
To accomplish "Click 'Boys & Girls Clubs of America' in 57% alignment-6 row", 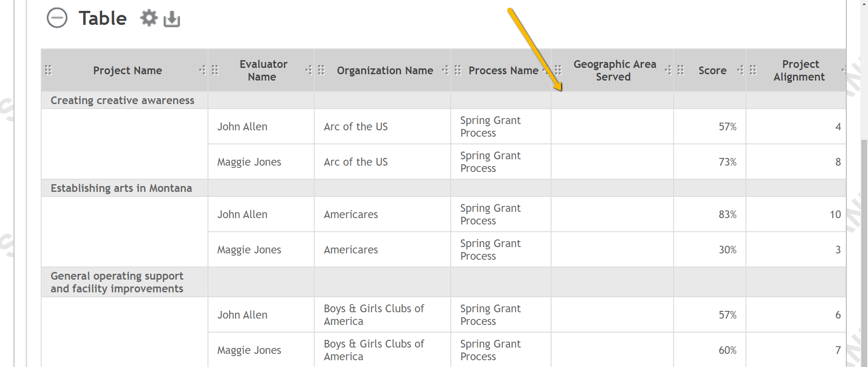I will tap(374, 315).
